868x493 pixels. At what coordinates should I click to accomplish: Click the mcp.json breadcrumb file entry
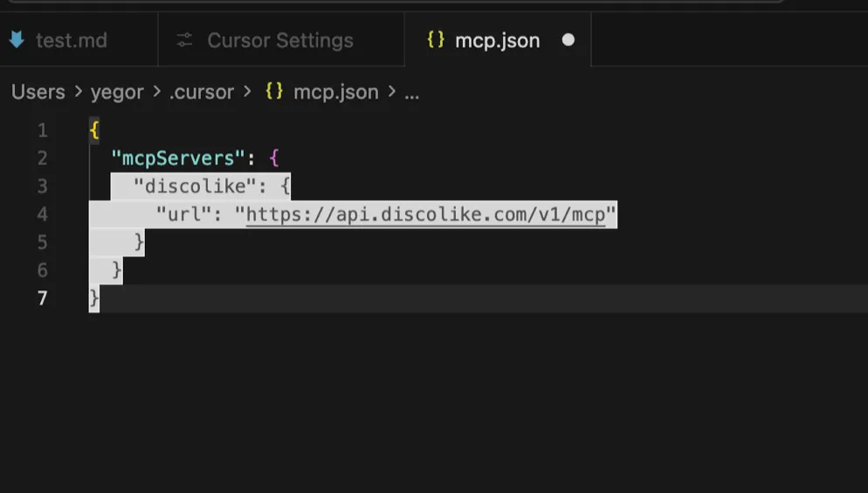[335, 92]
